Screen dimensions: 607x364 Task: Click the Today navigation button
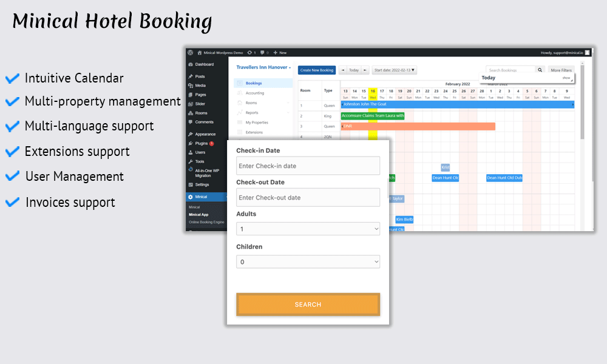(x=354, y=70)
